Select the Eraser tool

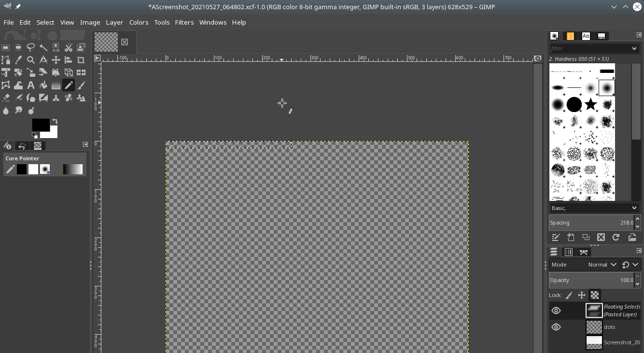[x=6, y=98]
